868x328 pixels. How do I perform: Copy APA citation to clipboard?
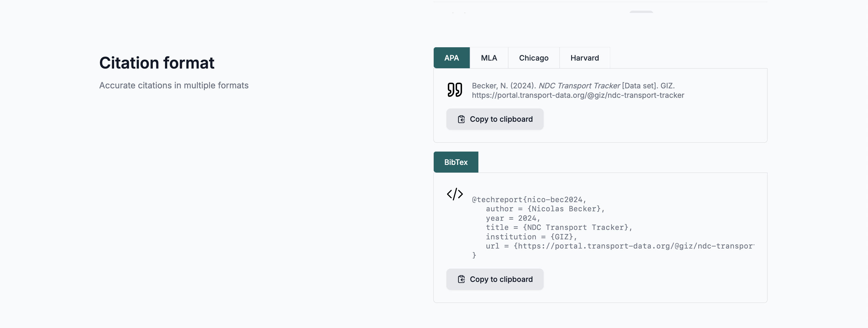coord(495,119)
